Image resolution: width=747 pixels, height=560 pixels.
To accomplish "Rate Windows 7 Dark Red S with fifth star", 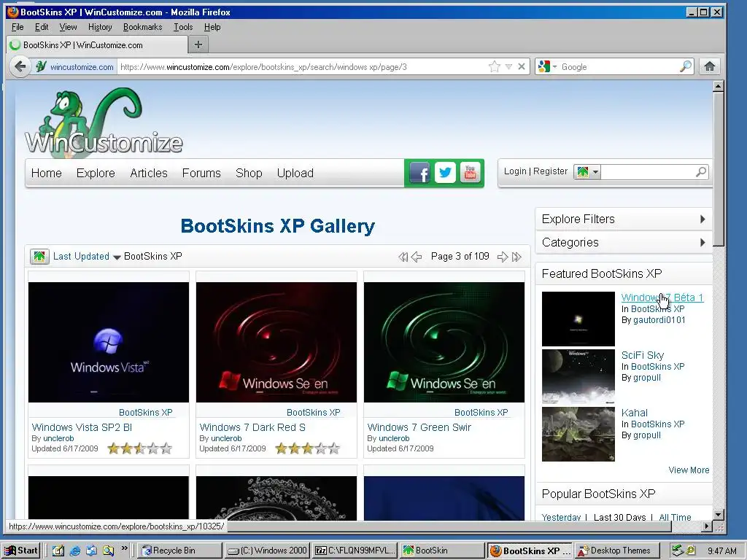I will pos(334,448).
